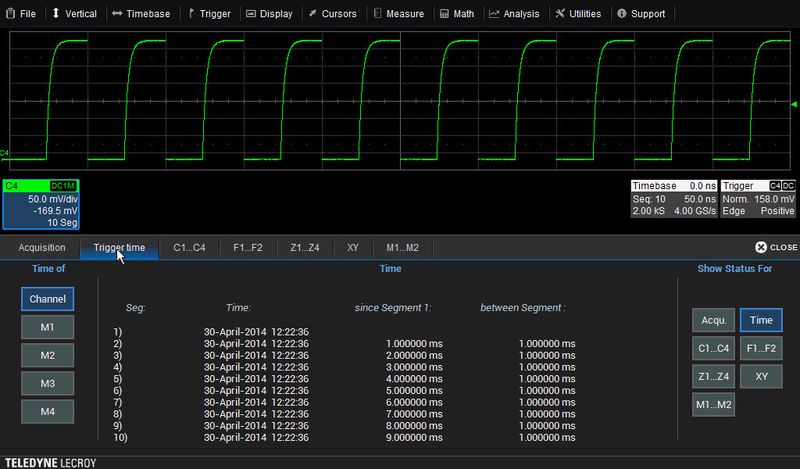The width and height of the screenshot is (800, 469).
Task: Click the Cursors arrow icon
Action: click(313, 13)
